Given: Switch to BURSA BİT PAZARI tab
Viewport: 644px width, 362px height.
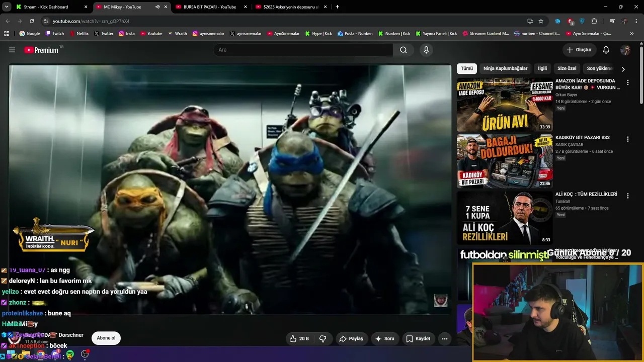Looking at the screenshot, I should click(x=210, y=7).
